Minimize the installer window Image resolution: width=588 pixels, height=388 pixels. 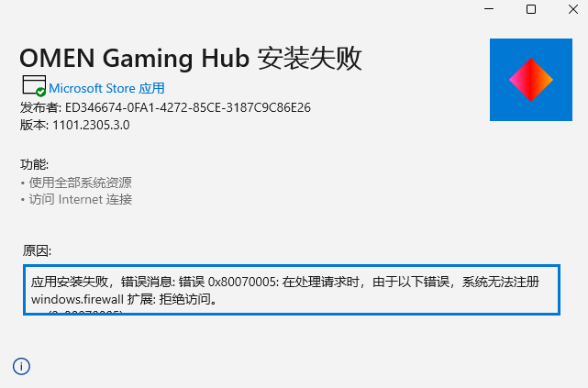489,9
